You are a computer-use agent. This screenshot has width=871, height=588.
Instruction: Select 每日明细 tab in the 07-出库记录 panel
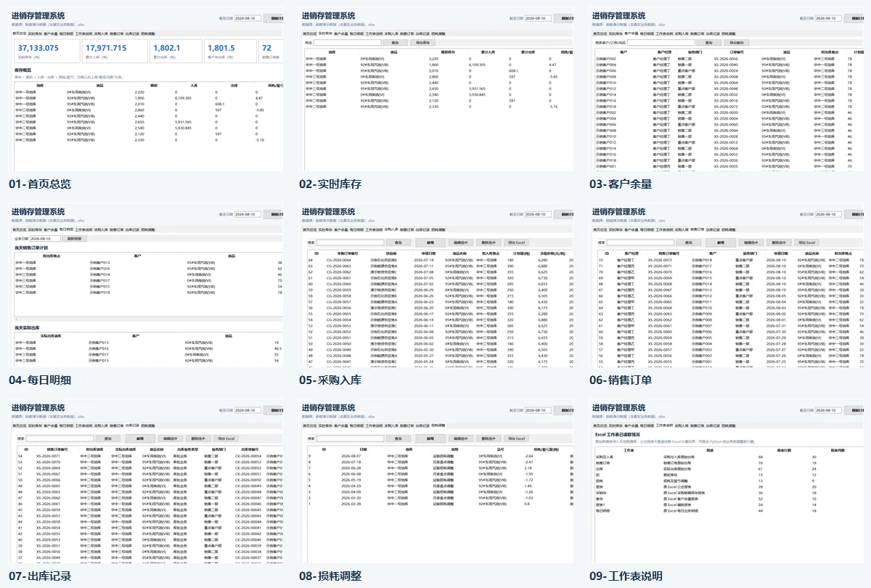pyautogui.click(x=67, y=425)
